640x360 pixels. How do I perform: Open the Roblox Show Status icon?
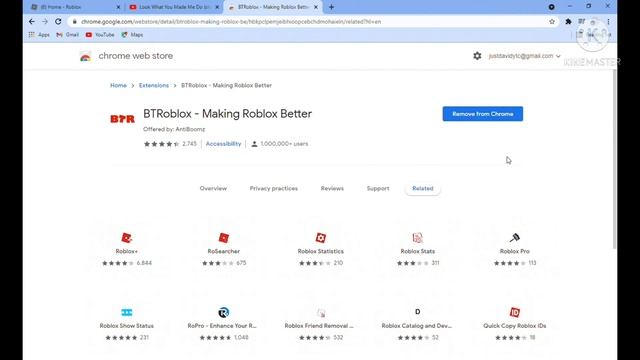[127, 312]
